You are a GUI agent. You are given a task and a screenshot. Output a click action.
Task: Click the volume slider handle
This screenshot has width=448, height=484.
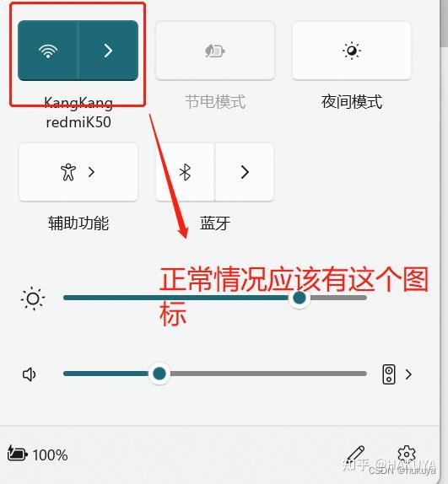(159, 374)
